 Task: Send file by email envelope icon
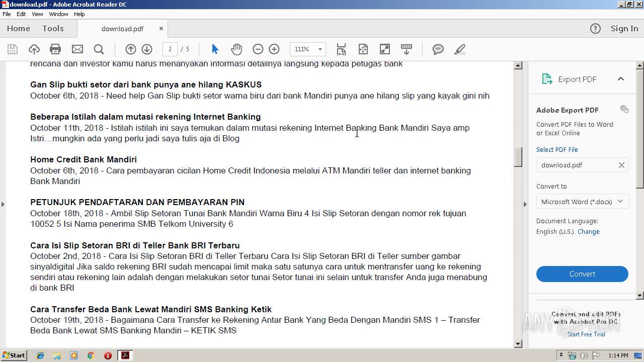77,49
